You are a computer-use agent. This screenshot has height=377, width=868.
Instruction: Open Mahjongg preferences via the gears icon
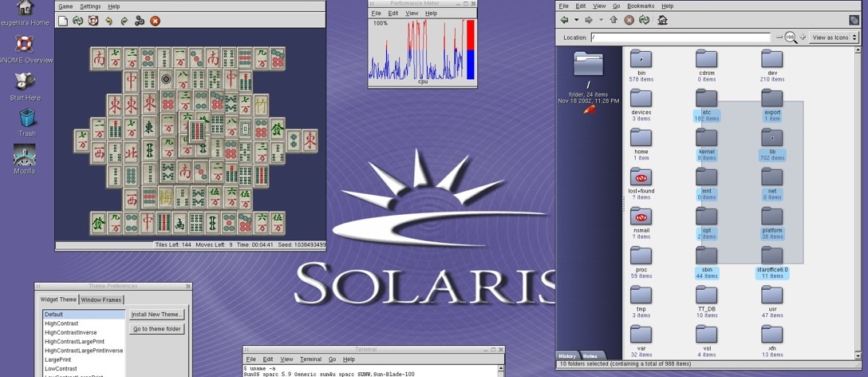(140, 21)
